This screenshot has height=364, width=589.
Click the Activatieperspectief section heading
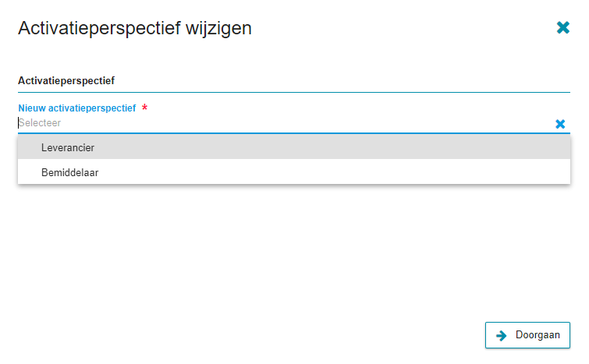tap(66, 81)
